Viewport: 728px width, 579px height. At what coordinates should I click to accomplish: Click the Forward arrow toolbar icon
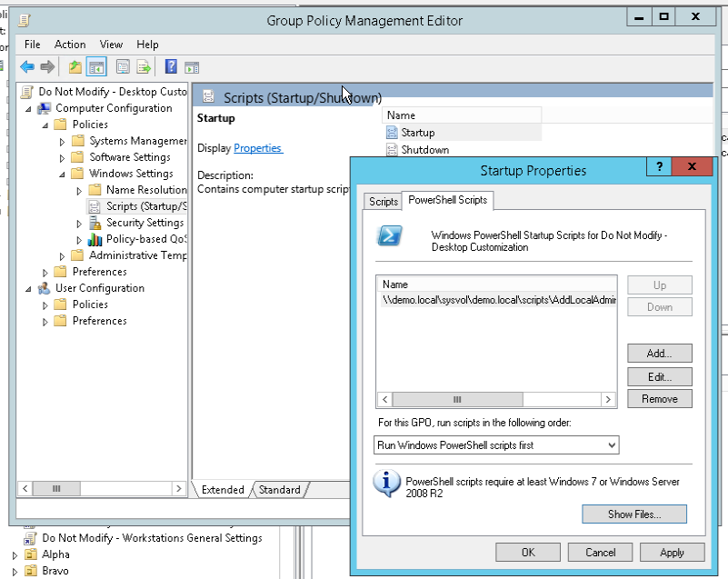coord(47,67)
